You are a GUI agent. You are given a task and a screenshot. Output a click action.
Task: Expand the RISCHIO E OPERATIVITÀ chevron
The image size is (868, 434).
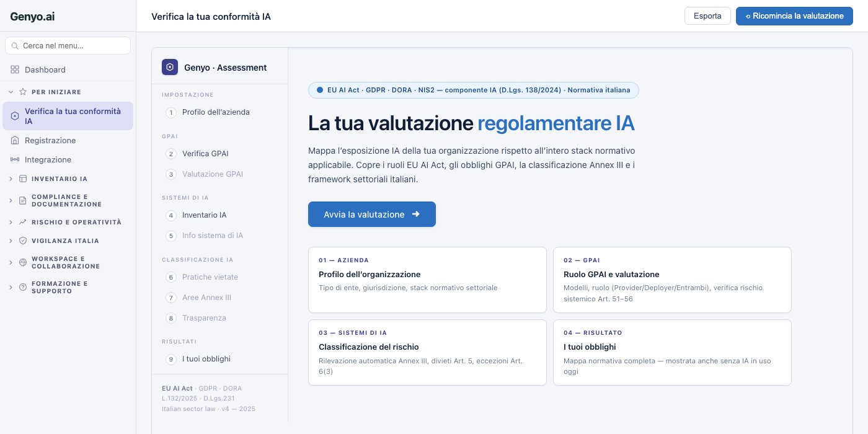pos(11,222)
